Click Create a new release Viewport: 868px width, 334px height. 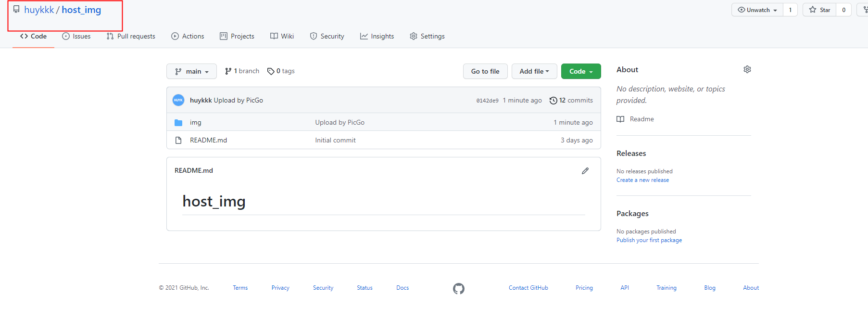pos(643,180)
